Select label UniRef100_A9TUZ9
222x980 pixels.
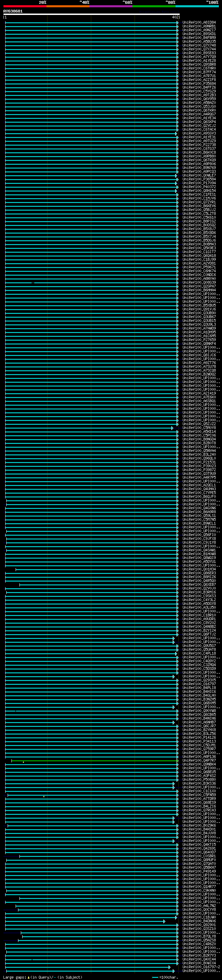click(199, 141)
